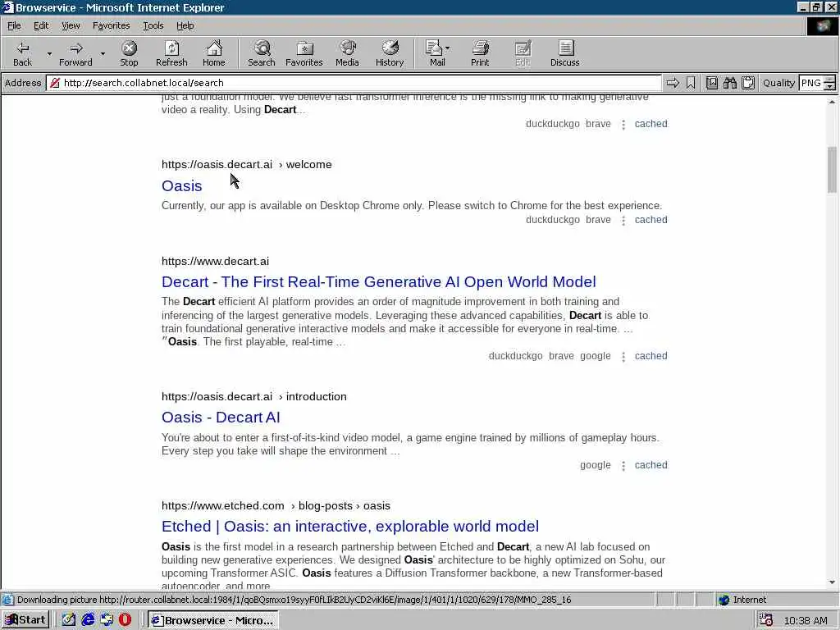Click the page icon in address bar
The image size is (840, 630).
point(54,83)
